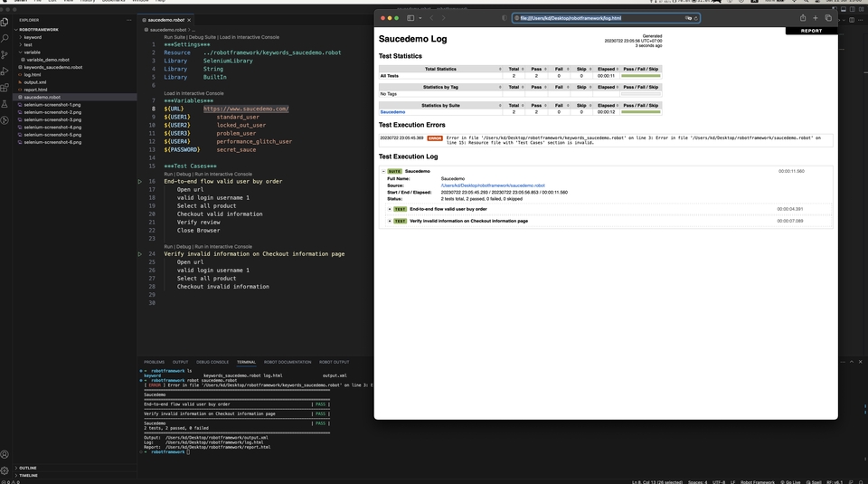Click Debug Suite code lens
The width and height of the screenshot is (868, 484).
[x=203, y=37]
